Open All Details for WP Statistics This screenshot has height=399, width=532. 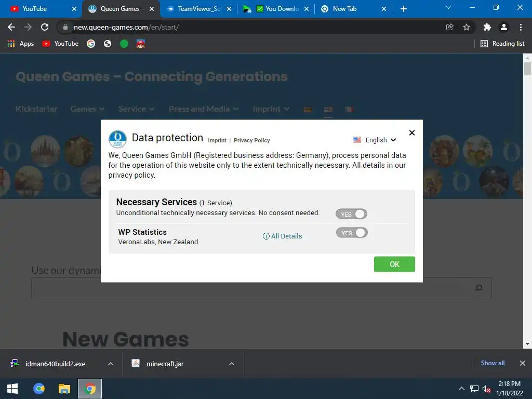tap(282, 236)
